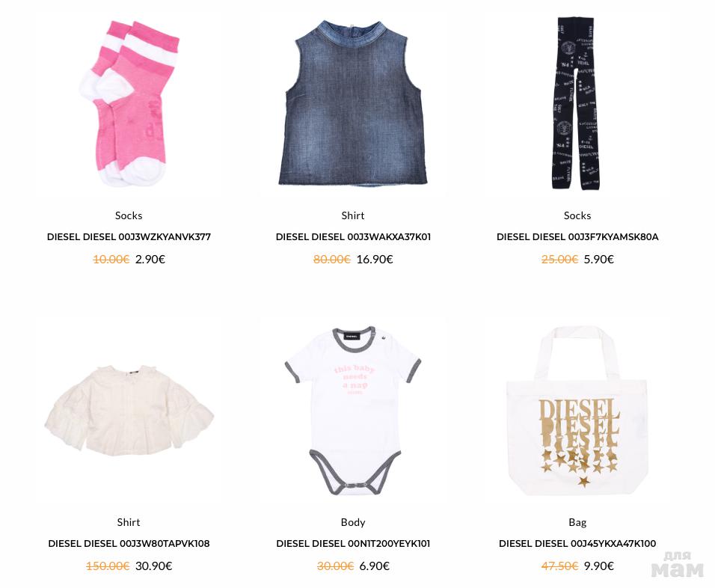Click the 9.90€ price of the bag
This screenshot has height=588, width=715.
pyautogui.click(x=599, y=566)
